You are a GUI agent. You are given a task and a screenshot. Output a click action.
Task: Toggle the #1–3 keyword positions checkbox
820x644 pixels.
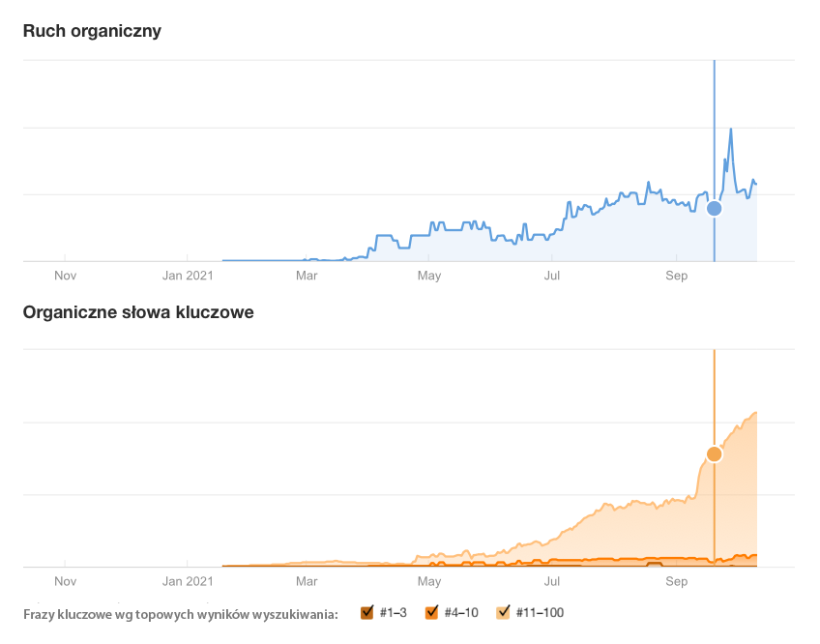(x=366, y=612)
